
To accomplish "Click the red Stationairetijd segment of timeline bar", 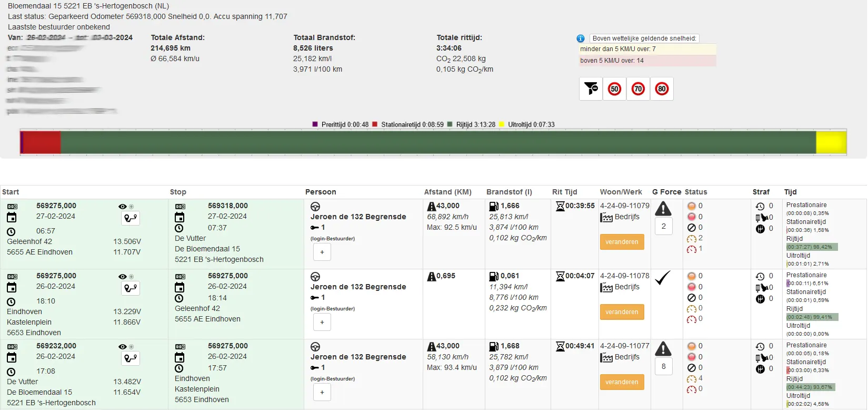I will (42, 142).
